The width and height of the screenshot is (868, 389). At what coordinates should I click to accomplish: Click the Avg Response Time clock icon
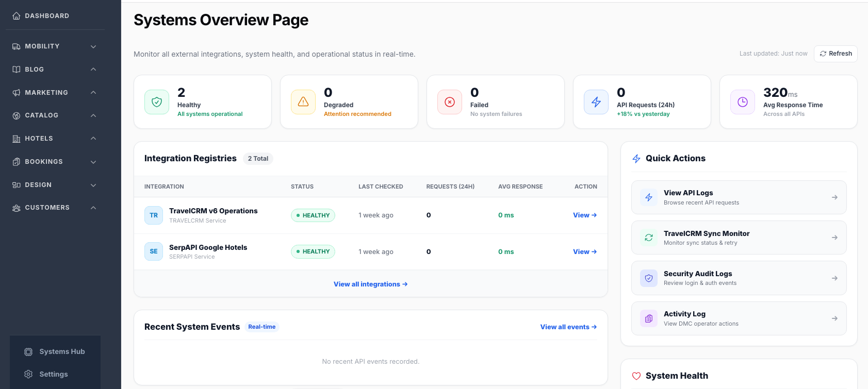743,102
